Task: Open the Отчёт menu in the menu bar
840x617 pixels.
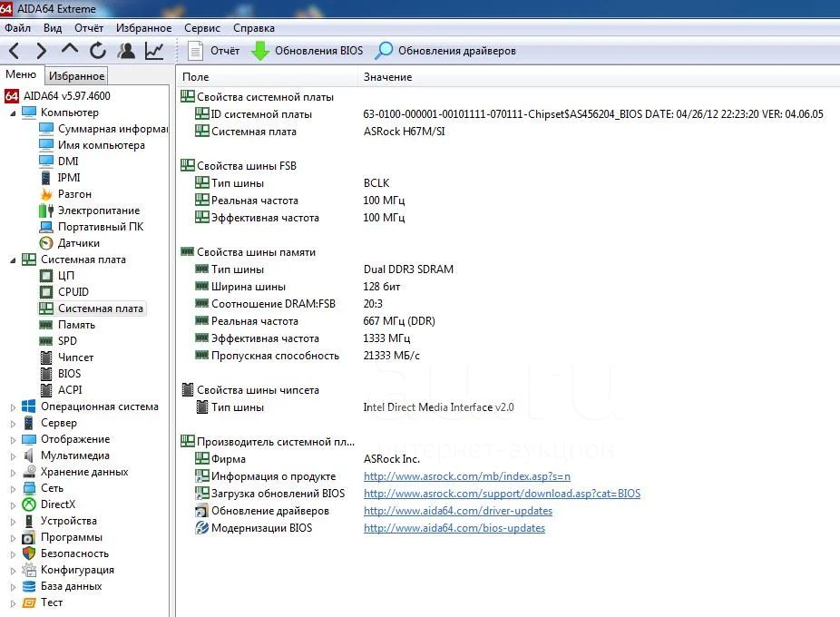Action: tap(89, 28)
